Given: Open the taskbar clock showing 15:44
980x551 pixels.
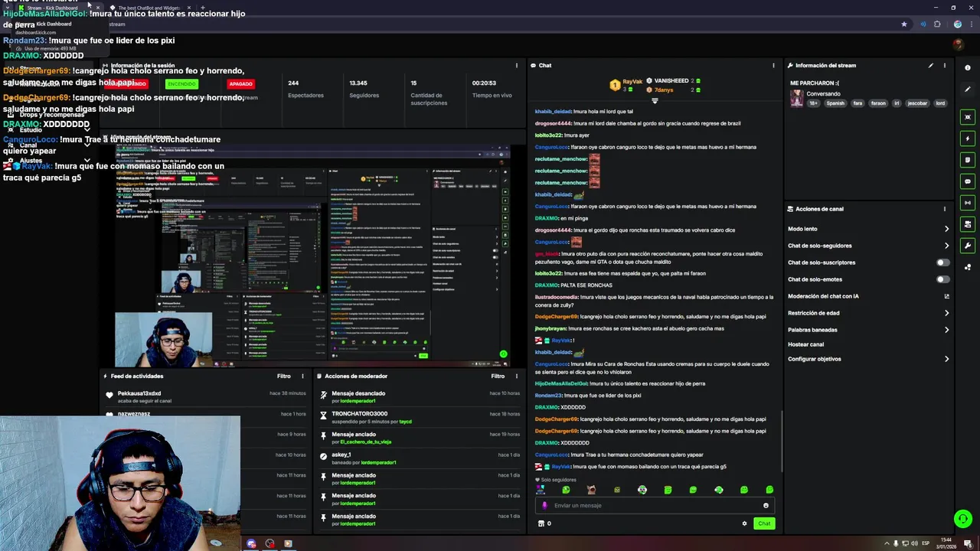Looking at the screenshot, I should pyautogui.click(x=946, y=544).
